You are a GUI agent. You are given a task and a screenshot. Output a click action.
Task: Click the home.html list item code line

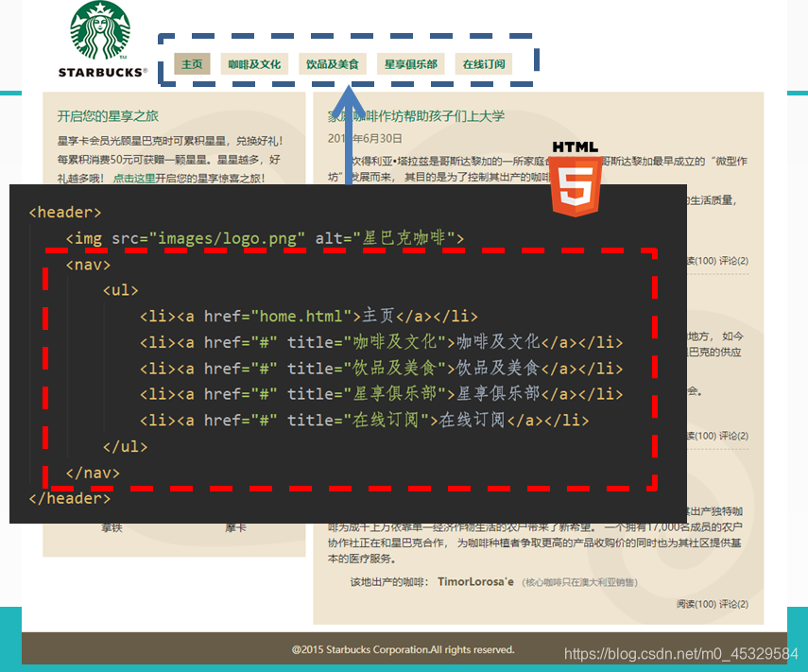click(x=309, y=316)
